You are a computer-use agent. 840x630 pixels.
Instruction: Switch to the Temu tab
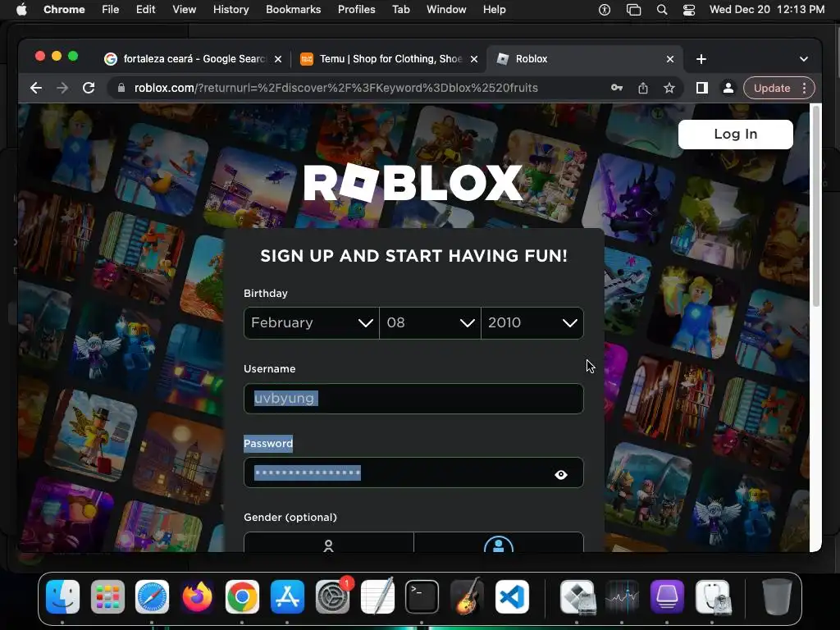389,59
